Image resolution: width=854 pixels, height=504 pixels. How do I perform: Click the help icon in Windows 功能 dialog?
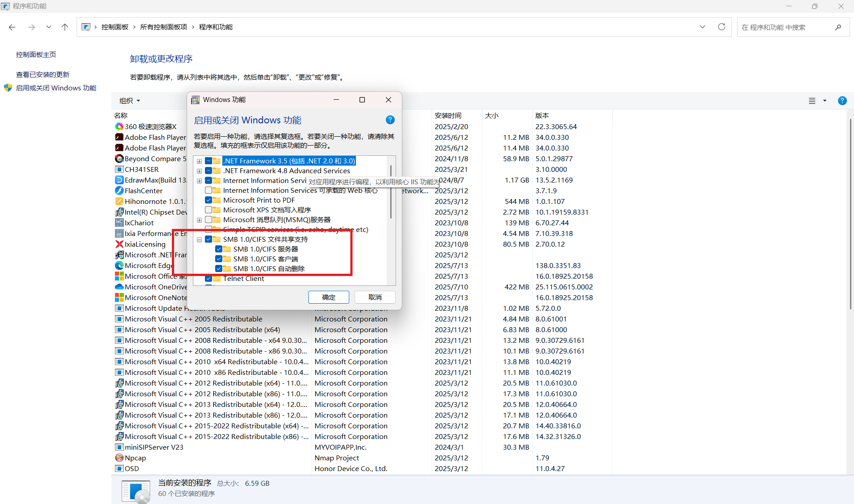[390, 120]
